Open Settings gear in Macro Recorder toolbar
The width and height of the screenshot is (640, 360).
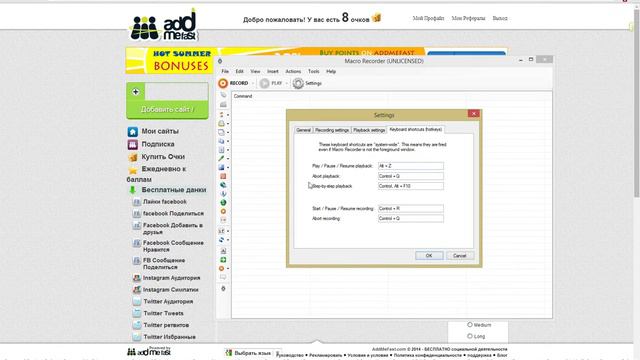coord(308,83)
